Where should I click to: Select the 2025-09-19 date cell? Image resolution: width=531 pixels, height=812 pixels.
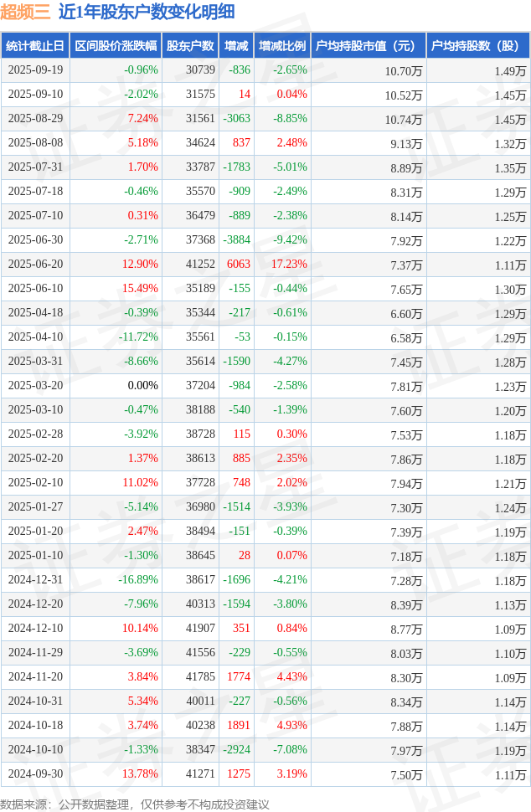(35, 70)
